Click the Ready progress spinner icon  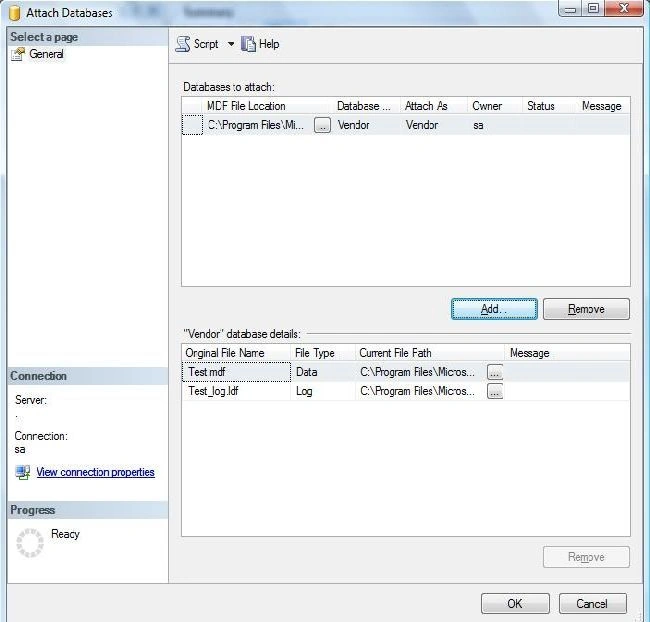tap(30, 542)
